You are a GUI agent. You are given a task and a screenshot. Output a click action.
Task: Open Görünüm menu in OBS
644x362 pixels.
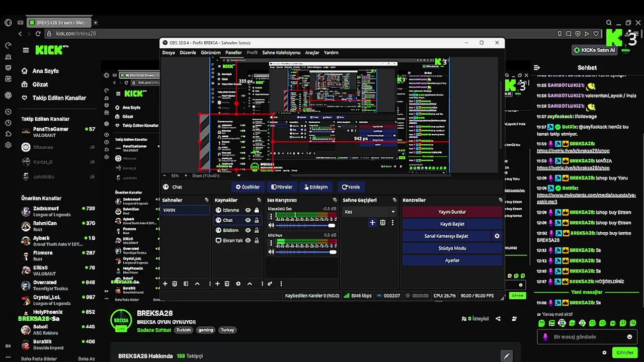point(211,53)
